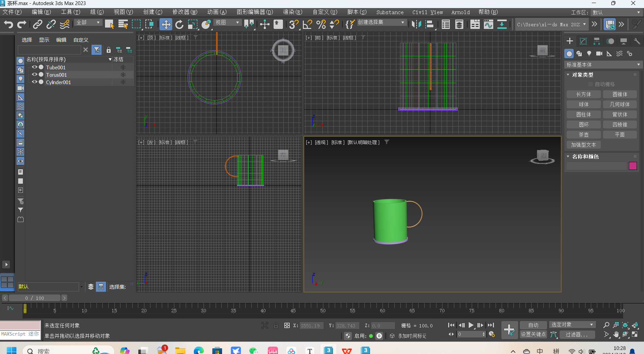
Task: Open the 标准基本体 category dropdown
Action: 603,65
